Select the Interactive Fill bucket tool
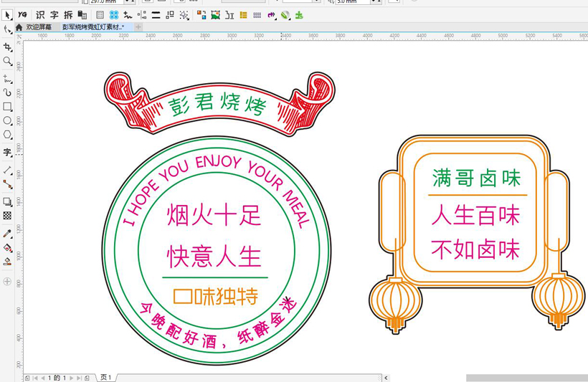Image resolution: width=588 pixels, height=382 pixels. pos(7,247)
